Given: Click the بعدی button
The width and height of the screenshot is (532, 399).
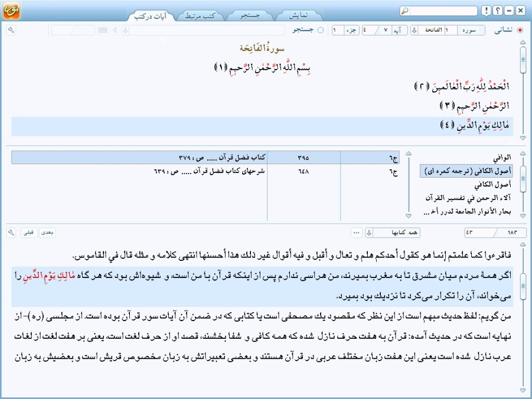Looking at the screenshot, I should click(47, 233).
